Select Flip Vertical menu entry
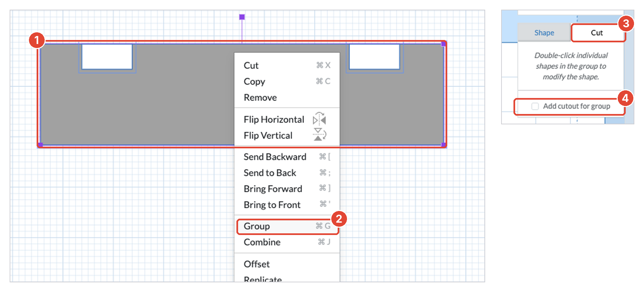This screenshot has width=644, height=292. click(x=287, y=135)
